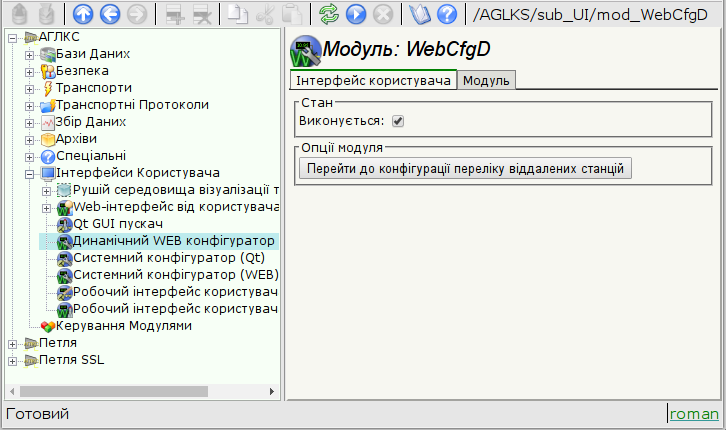Switch to the Модуль tab
Screen dimensions: 726x430
point(486,80)
